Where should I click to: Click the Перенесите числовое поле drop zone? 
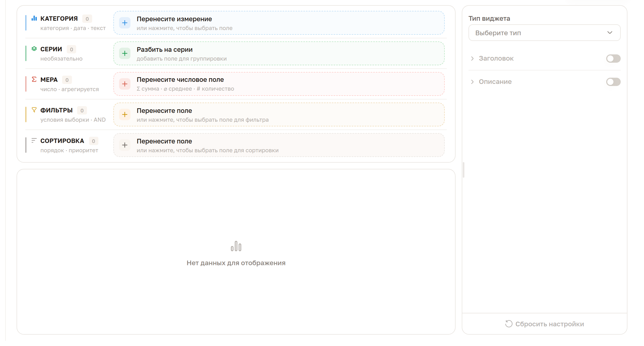279,84
